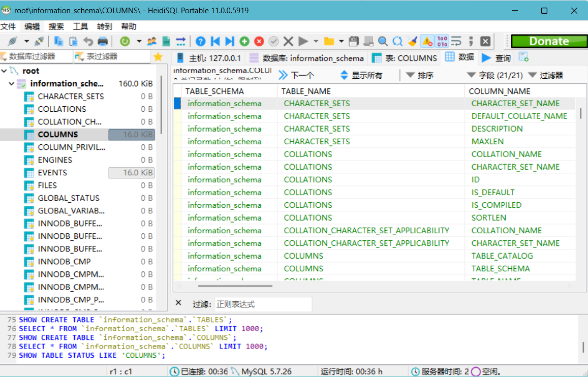Toggle the warning stop-on-errors icon
The image size is (588, 377).
point(427,41)
